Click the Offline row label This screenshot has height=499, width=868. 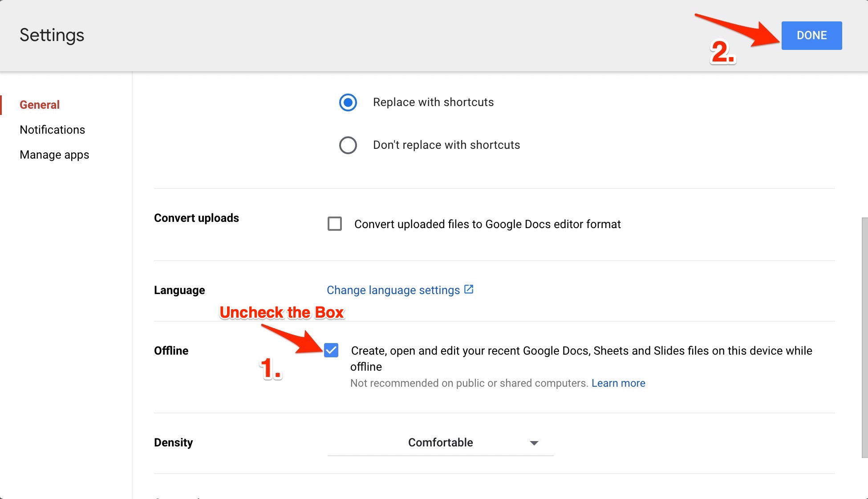click(171, 351)
